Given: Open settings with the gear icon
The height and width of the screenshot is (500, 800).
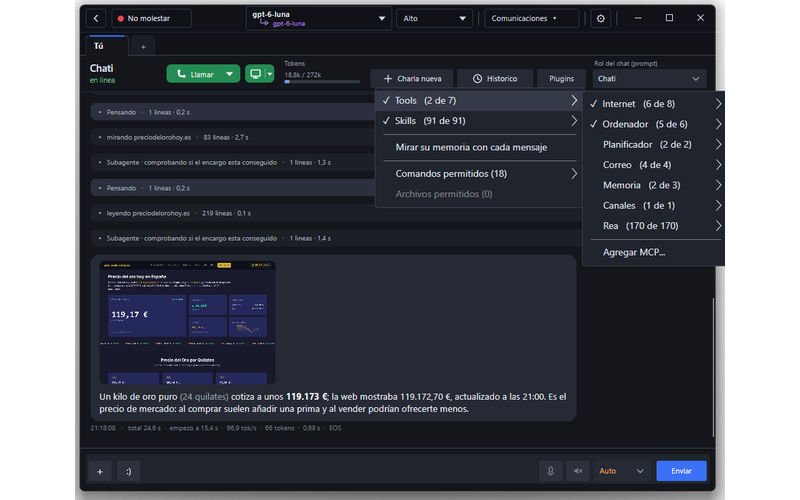Looking at the screenshot, I should point(601,18).
